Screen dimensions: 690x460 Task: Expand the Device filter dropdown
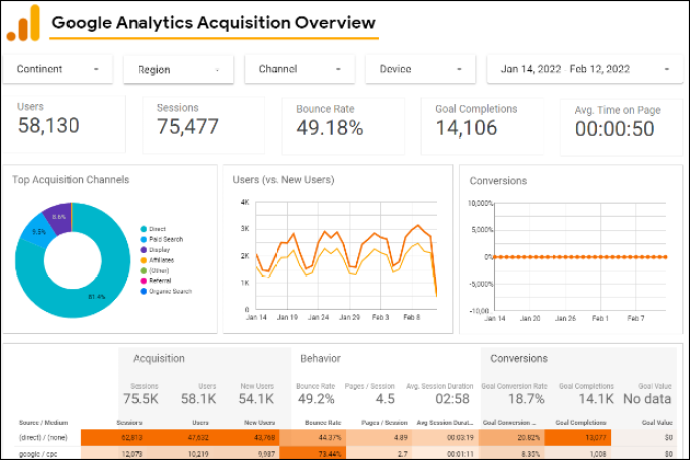(x=420, y=69)
